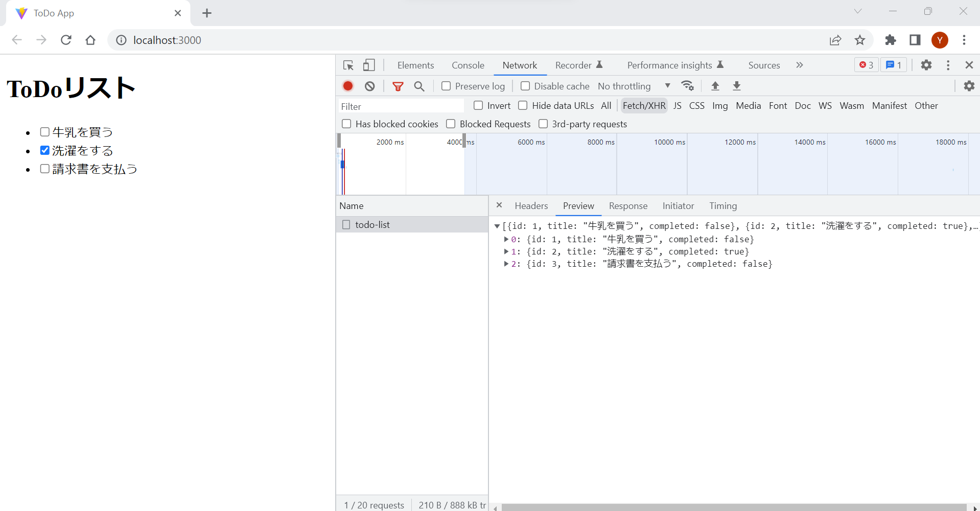980x511 pixels.
Task: Expand JSON entry for 洗濯をする
Action: [x=505, y=251]
